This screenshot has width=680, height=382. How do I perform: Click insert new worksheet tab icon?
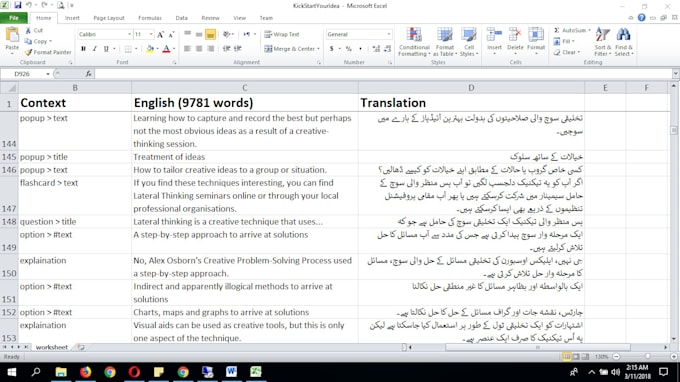point(81,347)
